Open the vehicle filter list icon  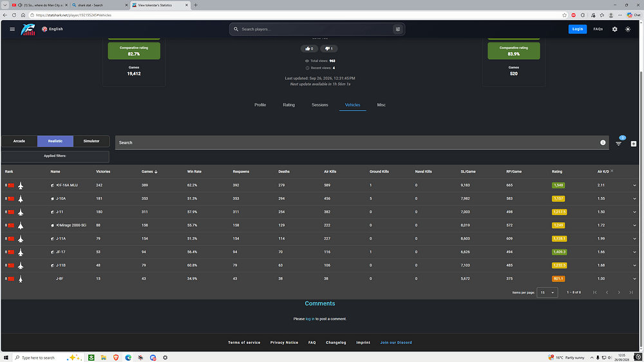tap(618, 144)
